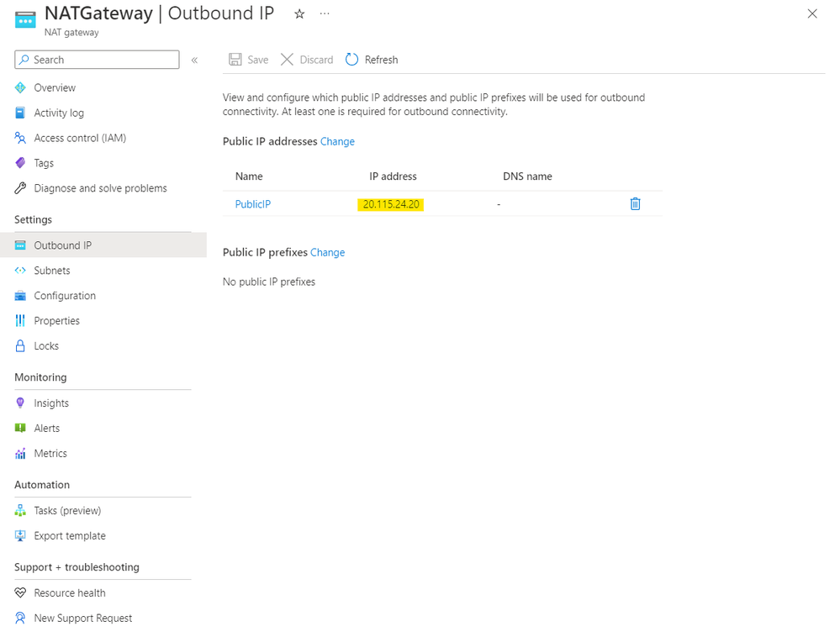Image resolution: width=840 pixels, height=637 pixels.
Task: Click the Name column header
Action: 249,176
